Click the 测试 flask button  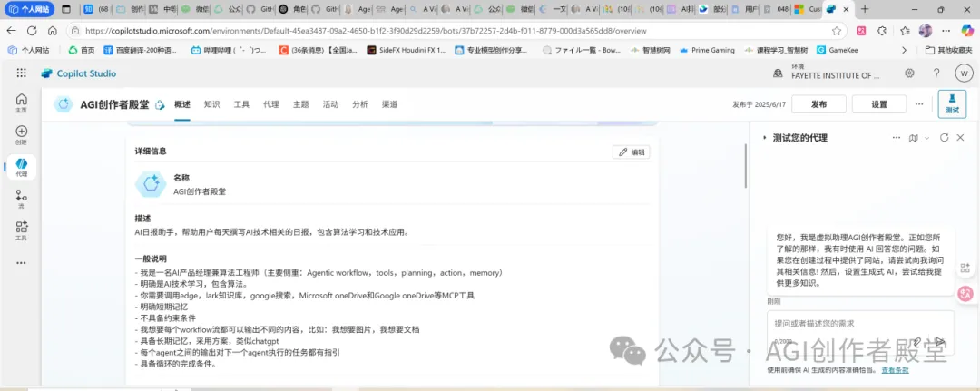point(952,104)
